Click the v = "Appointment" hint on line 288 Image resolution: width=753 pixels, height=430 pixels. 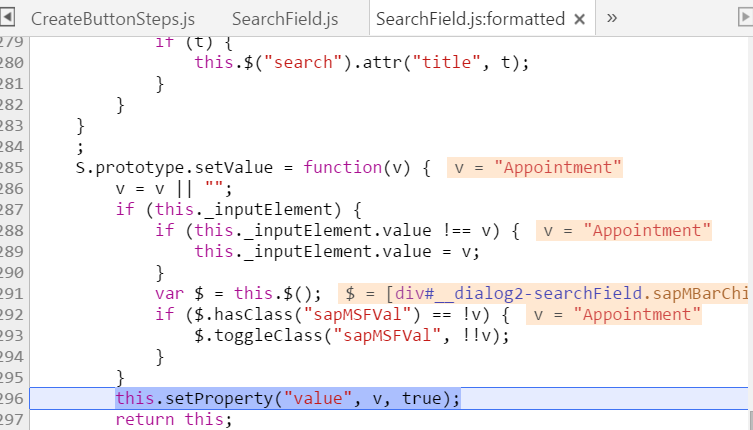(x=623, y=231)
